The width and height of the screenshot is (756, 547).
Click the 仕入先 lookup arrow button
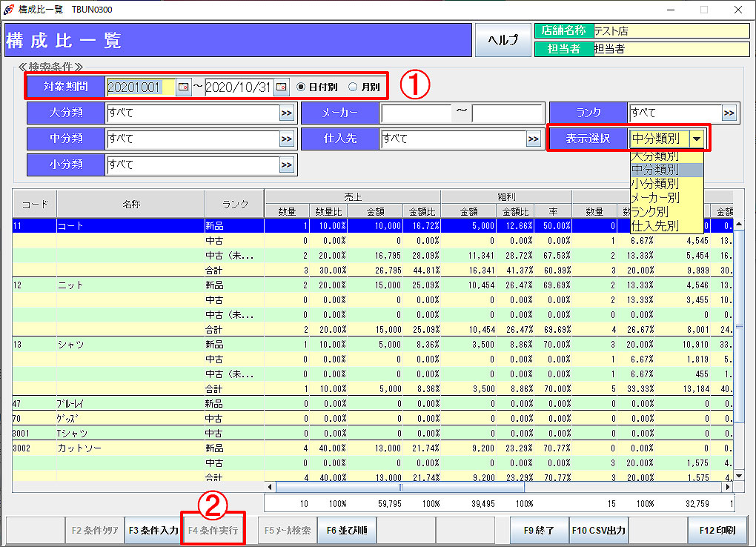point(533,139)
